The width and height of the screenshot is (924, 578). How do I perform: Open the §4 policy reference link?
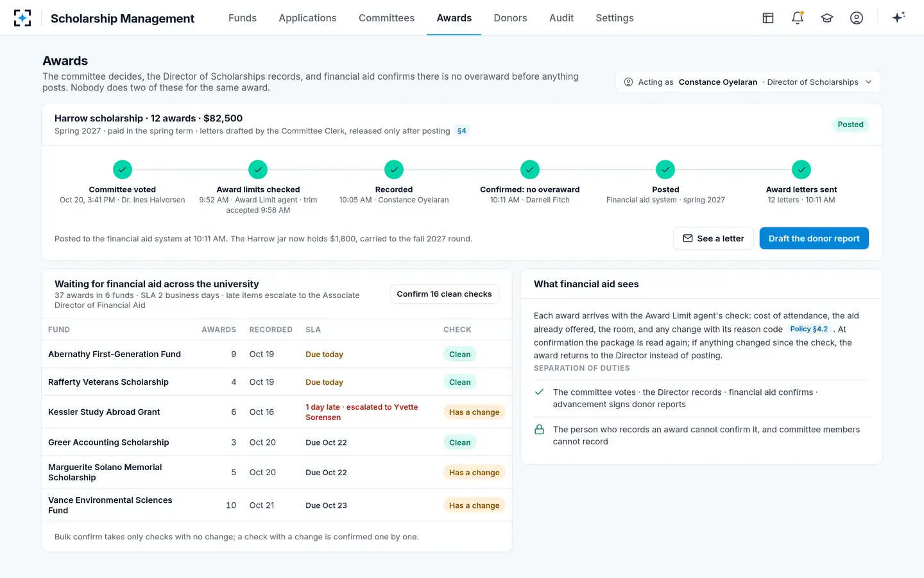(x=462, y=131)
